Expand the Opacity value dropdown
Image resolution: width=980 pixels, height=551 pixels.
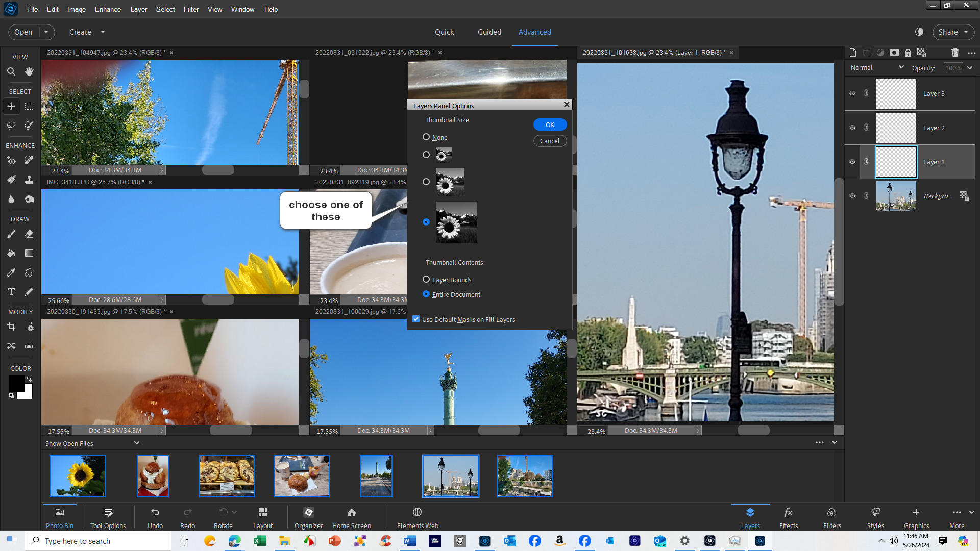(x=970, y=68)
